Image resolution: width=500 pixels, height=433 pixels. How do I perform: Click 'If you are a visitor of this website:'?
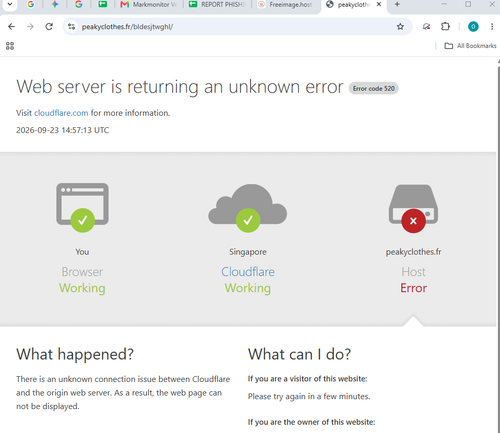(307, 379)
